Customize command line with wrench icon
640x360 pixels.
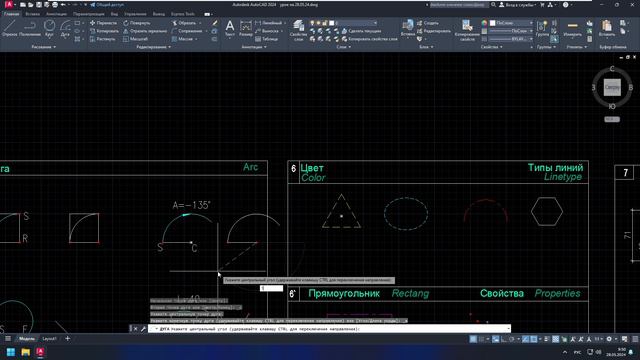click(x=143, y=329)
